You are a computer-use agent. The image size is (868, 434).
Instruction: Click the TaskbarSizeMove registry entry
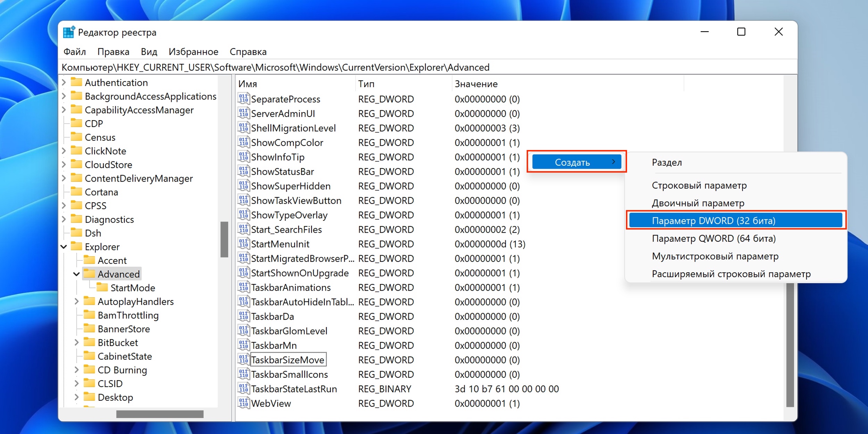coord(288,359)
